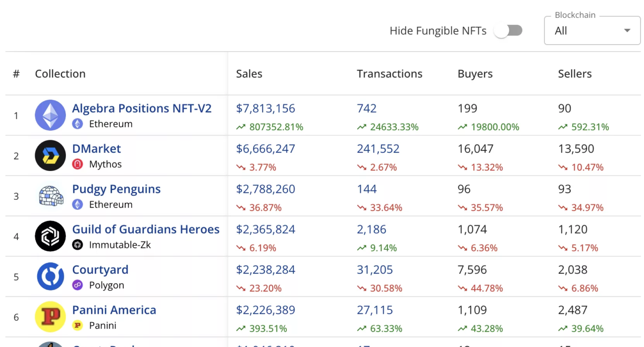Click the Courtyard collection logo
This screenshot has height=347, width=644.
pos(50,277)
